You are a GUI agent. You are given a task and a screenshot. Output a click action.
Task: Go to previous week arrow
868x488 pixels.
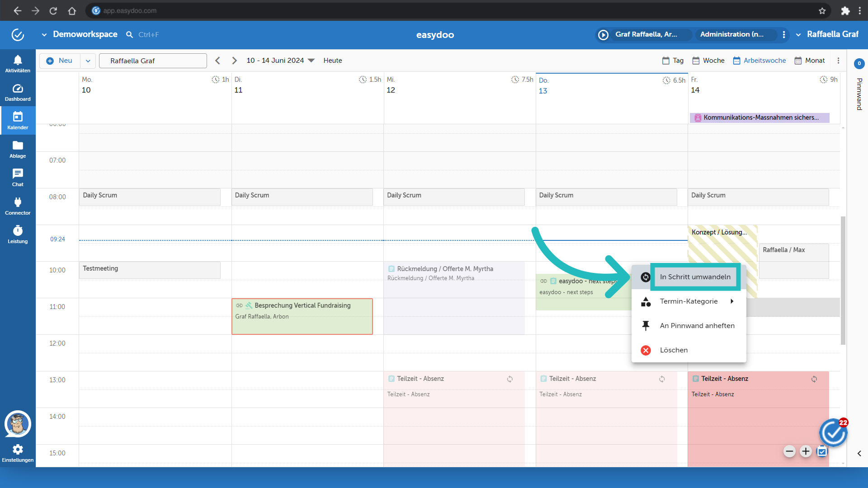217,61
